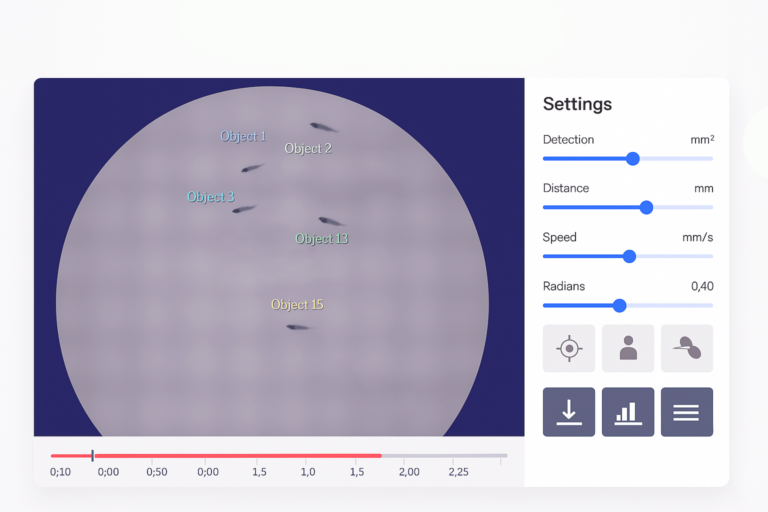Select the Object 1 label
This screenshot has height=512, width=768.
point(243,136)
